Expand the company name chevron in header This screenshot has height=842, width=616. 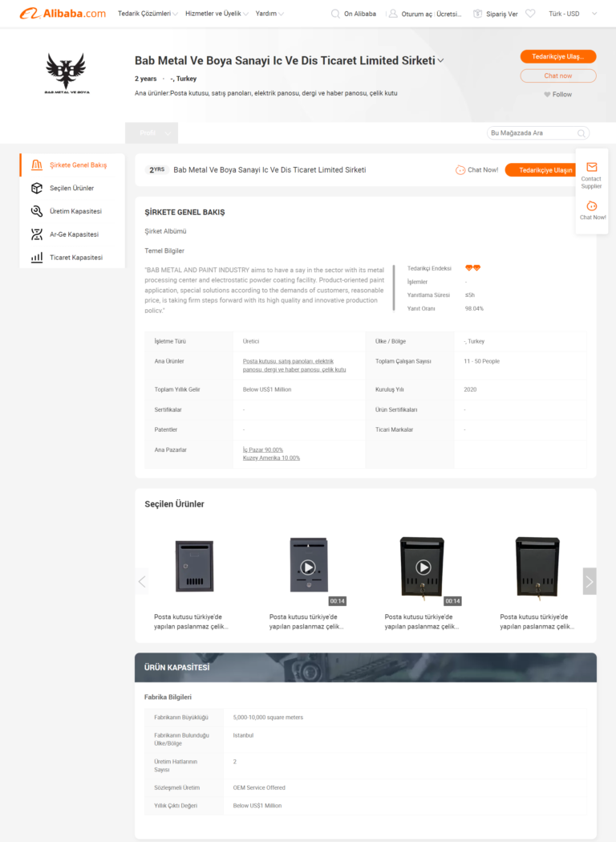[440, 61]
